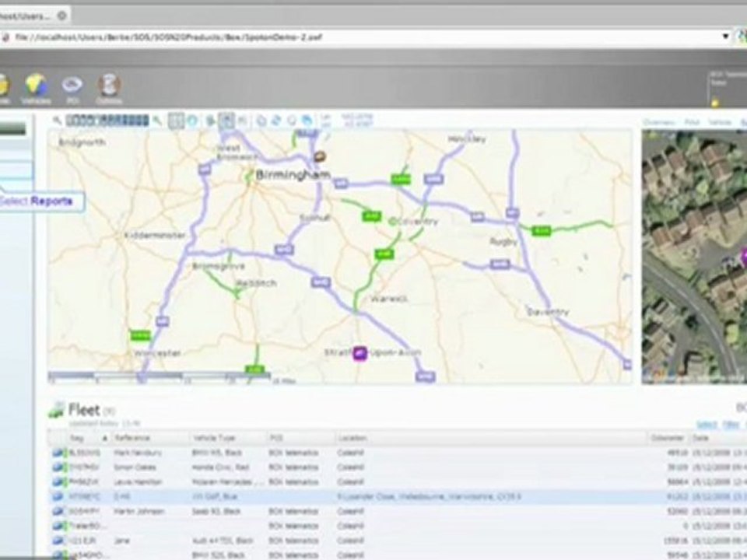The width and height of the screenshot is (747, 560).
Task: Sort by the Odometer column header
Action: (x=668, y=438)
